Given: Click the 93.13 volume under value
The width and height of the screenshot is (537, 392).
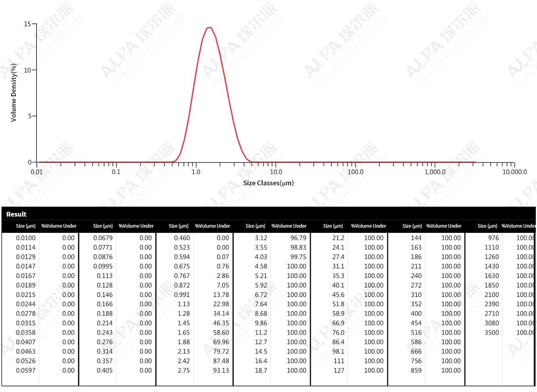Looking at the screenshot, I should click(x=221, y=371).
